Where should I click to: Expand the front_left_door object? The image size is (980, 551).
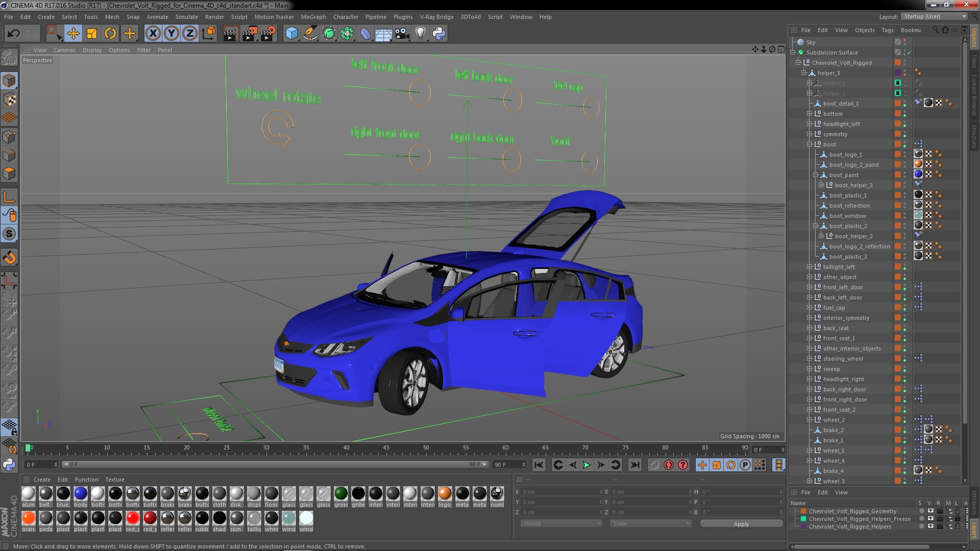click(x=810, y=287)
